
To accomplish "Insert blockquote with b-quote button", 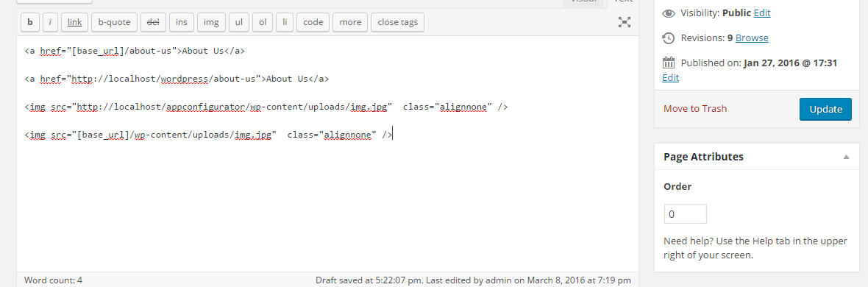I will tap(114, 22).
